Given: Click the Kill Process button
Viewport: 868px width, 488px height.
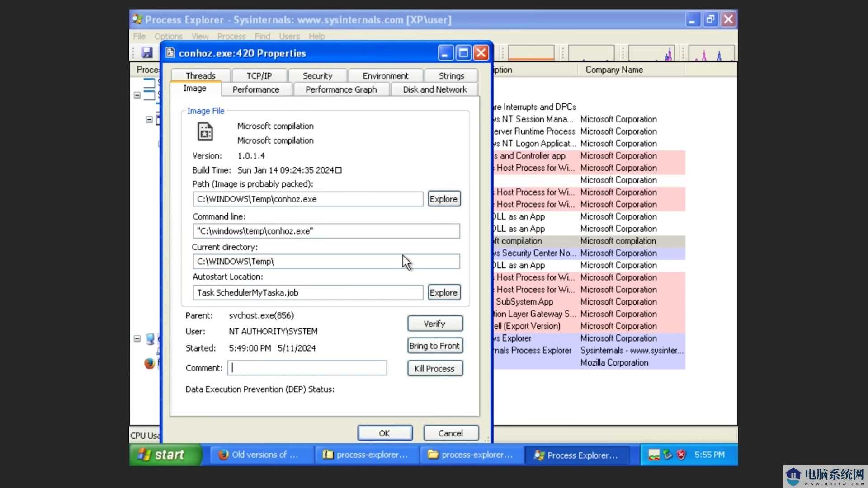Looking at the screenshot, I should tap(434, 368).
